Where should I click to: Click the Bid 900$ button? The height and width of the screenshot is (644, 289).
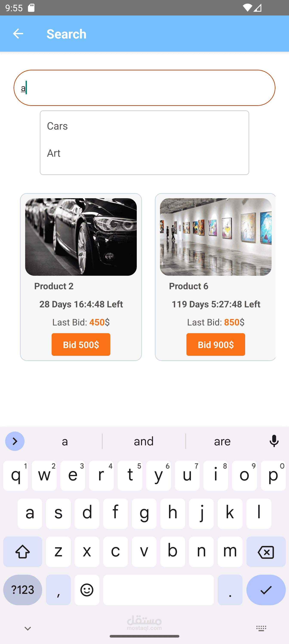pyautogui.click(x=215, y=345)
